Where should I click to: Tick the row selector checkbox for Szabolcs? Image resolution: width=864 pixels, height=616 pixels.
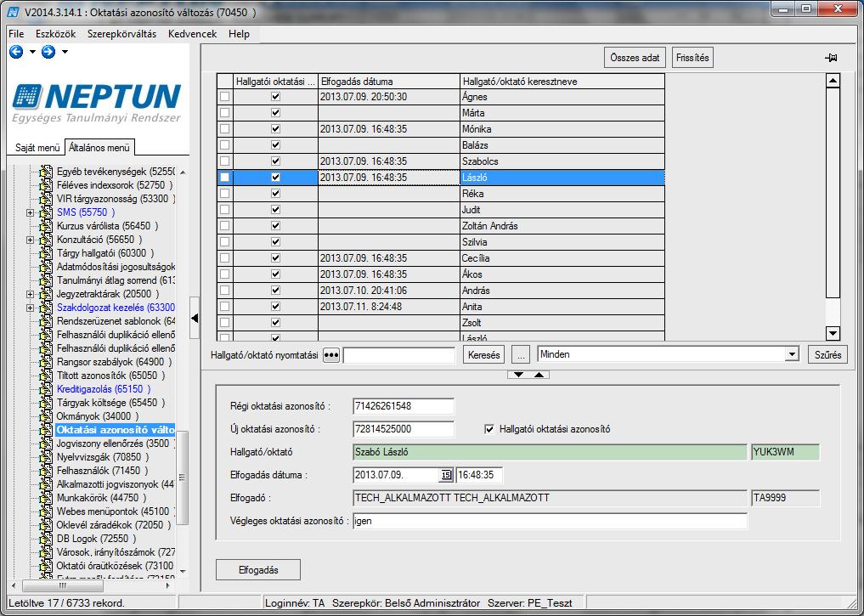[x=225, y=161]
